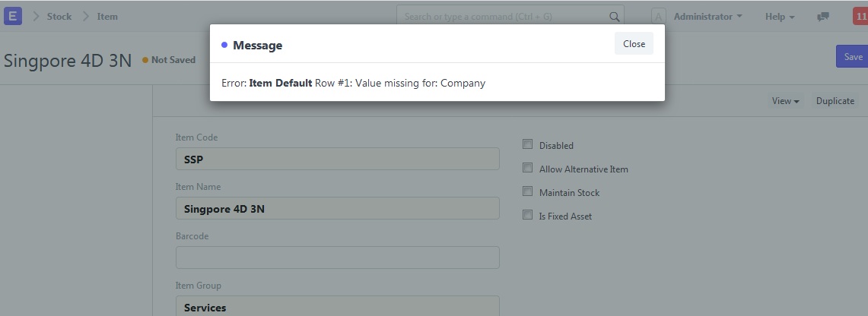Expand the Help dropdown menu
The image size is (868, 316).
pos(780,17)
